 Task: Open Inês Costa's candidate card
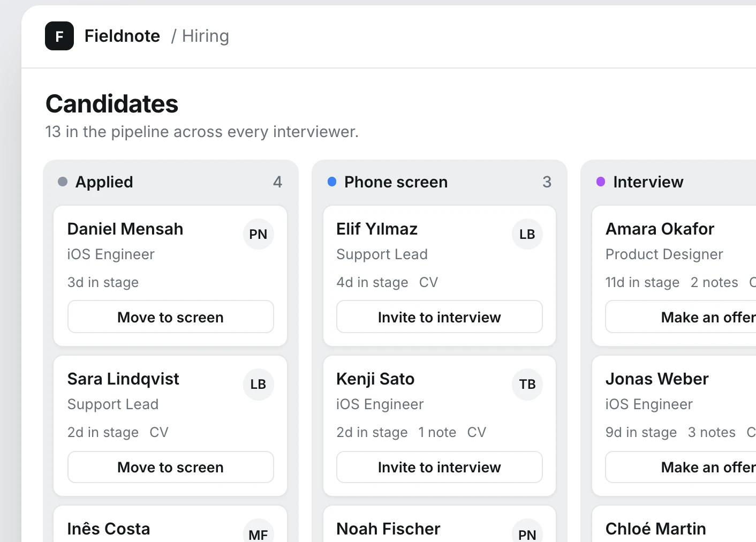(x=170, y=524)
